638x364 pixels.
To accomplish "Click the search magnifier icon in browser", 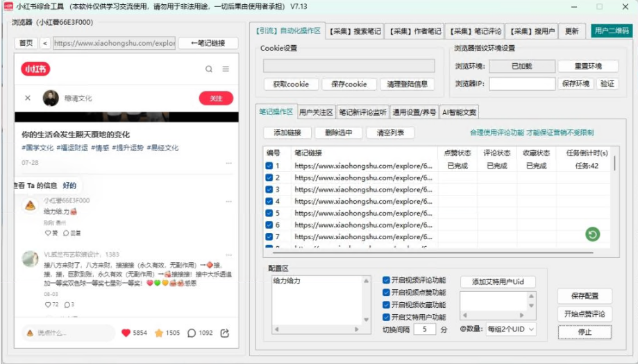I will [209, 69].
